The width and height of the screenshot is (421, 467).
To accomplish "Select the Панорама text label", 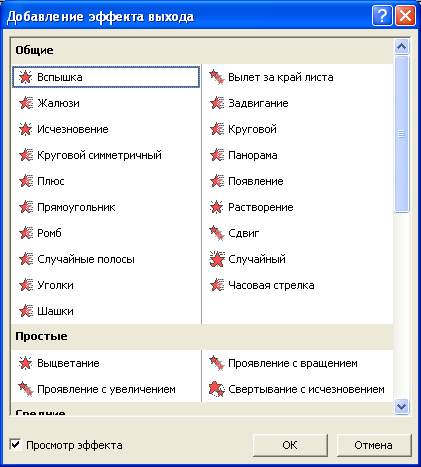I will [x=253, y=155].
